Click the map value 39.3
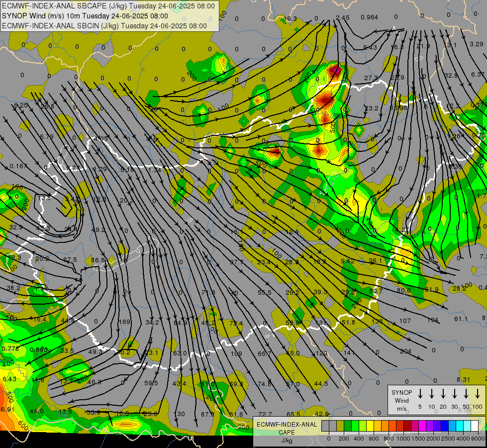 point(320,292)
